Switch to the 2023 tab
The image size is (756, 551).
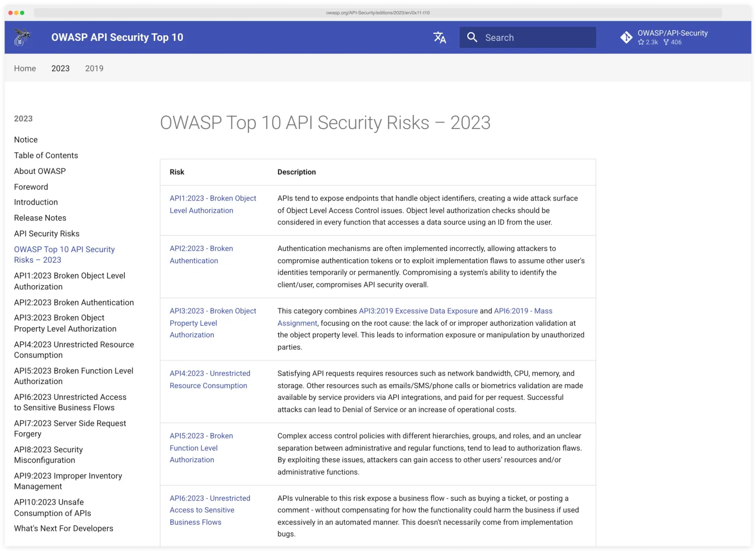point(60,69)
